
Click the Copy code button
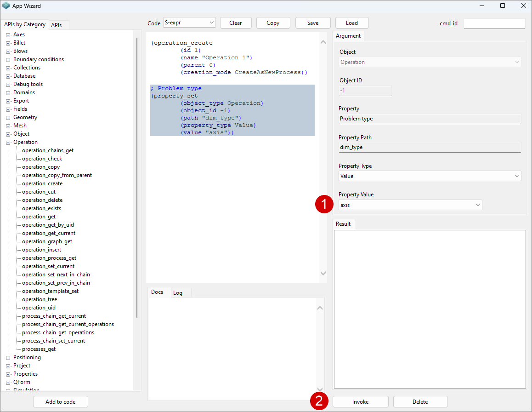[273, 23]
